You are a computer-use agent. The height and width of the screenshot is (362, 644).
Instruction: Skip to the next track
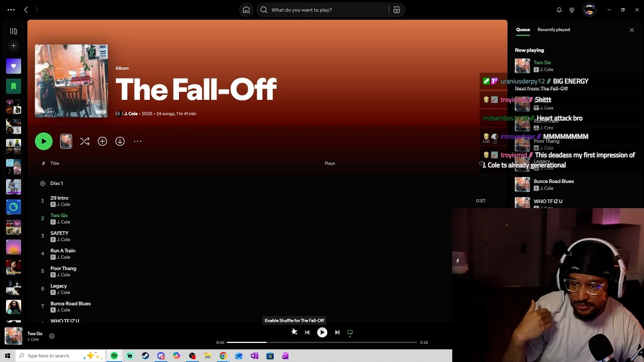(x=337, y=332)
